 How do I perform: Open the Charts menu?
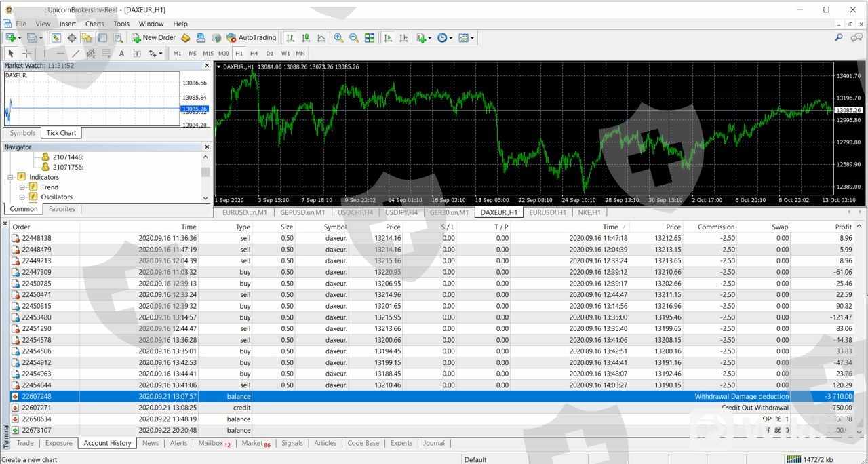pyautogui.click(x=94, y=24)
